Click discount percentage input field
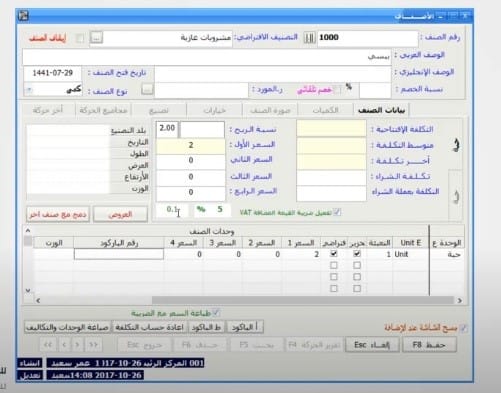The width and height of the screenshot is (501, 393). (375, 90)
